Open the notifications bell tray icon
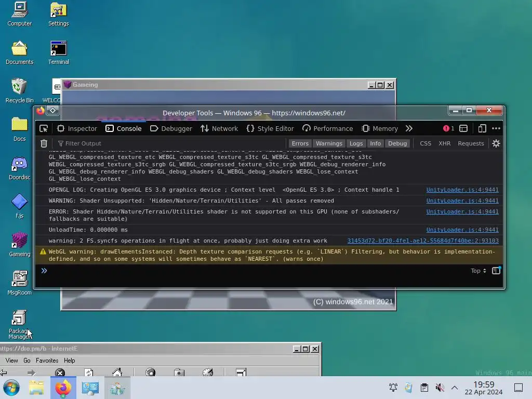Viewport: 532px width, 399px height. click(x=393, y=388)
